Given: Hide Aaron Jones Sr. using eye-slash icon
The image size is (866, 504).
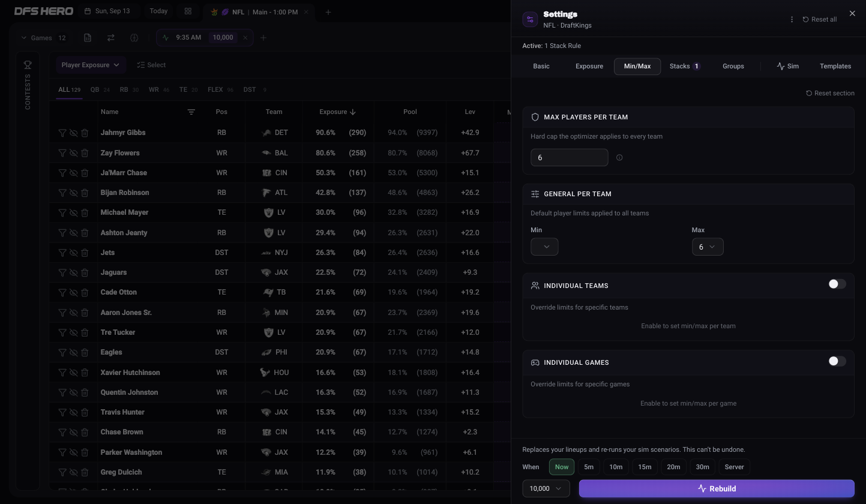Looking at the screenshot, I should pos(73,313).
